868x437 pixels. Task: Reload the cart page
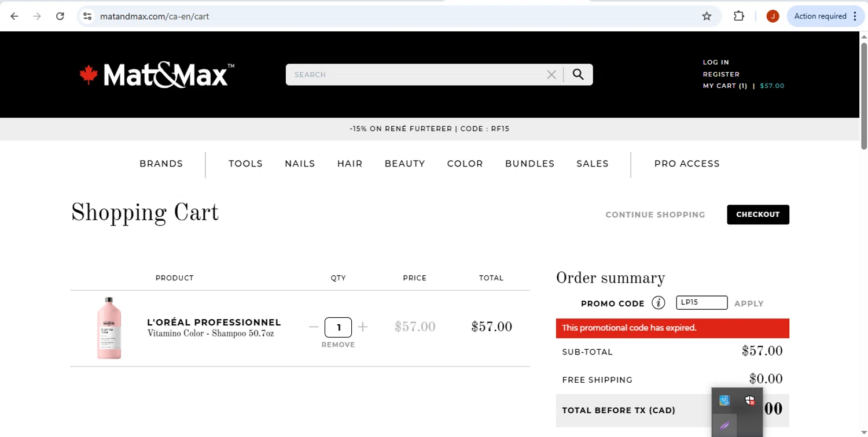(60, 16)
